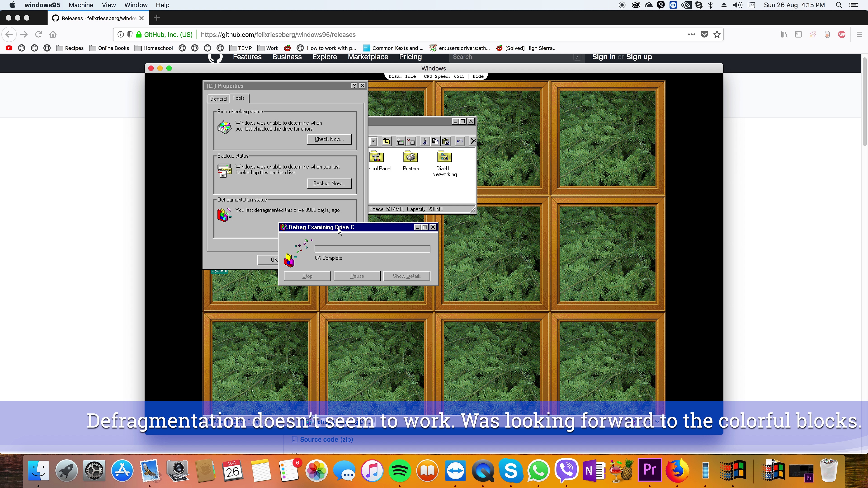Select the Printers folder icon

(x=410, y=157)
